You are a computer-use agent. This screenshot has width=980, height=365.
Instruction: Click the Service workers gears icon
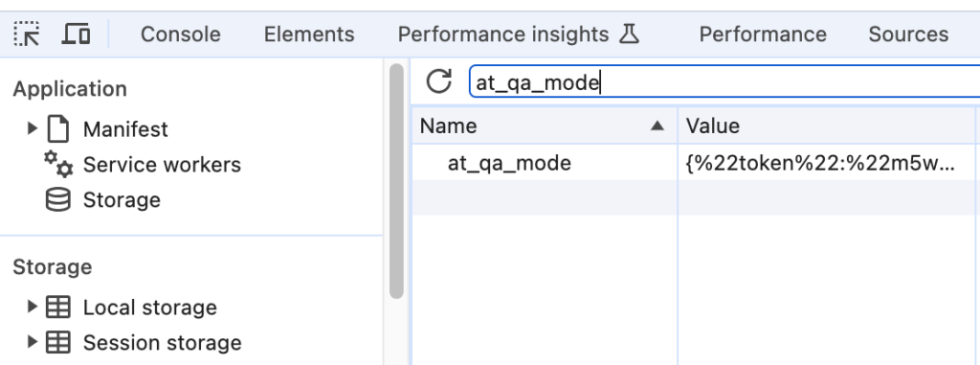(58, 164)
